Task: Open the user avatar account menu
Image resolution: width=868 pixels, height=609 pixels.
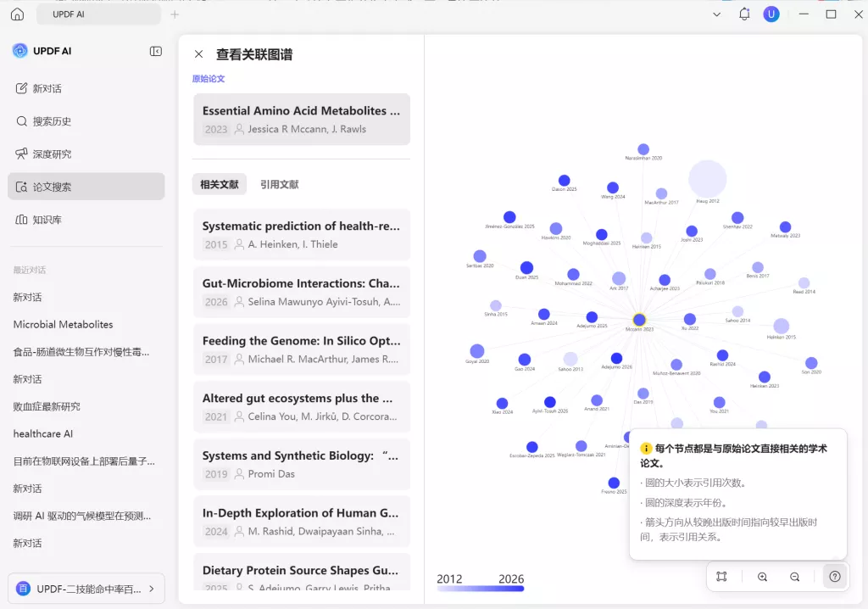Action: pos(771,14)
